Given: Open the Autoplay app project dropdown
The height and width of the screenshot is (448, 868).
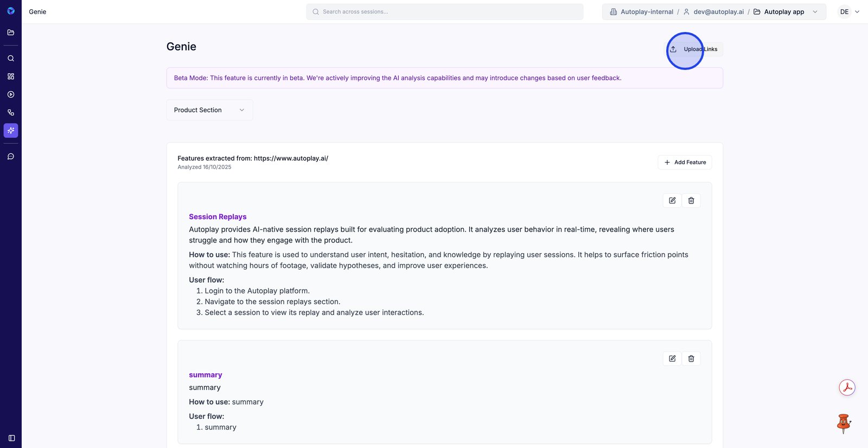Looking at the screenshot, I should click(785, 12).
